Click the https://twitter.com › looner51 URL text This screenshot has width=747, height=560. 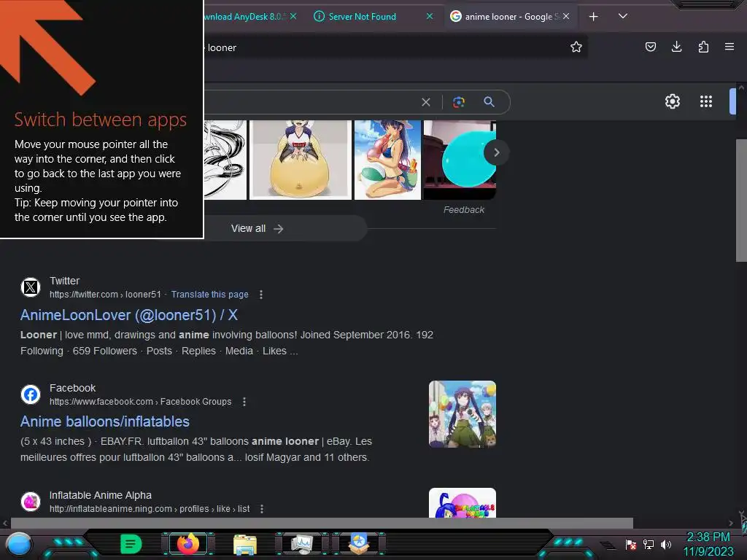105,295
